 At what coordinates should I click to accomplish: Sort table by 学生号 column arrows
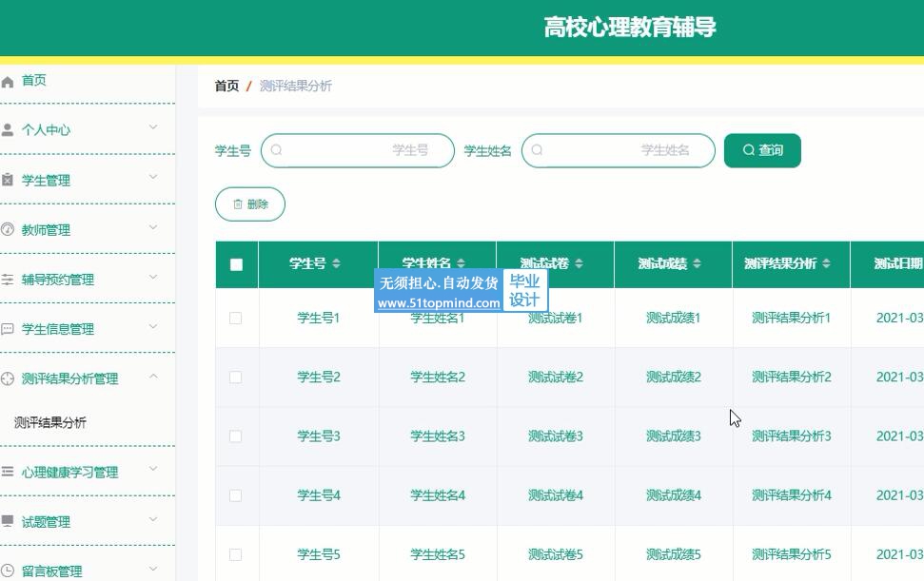tap(336, 264)
